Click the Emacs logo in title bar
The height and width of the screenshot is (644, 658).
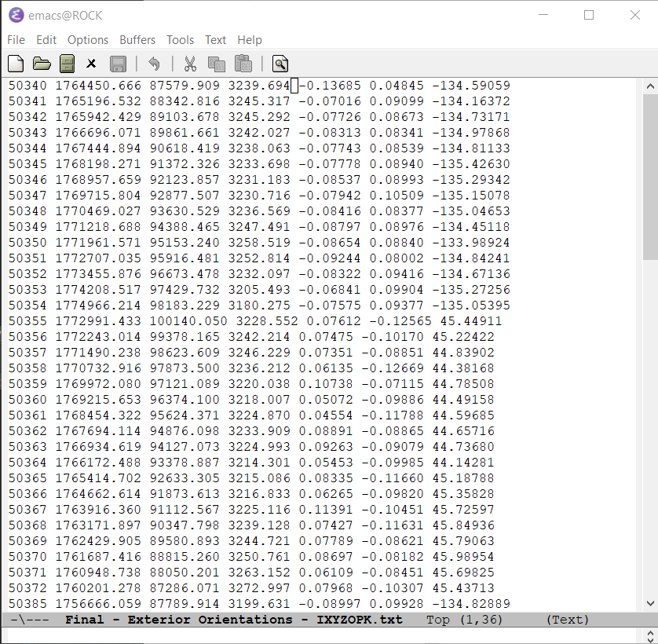[x=16, y=15]
